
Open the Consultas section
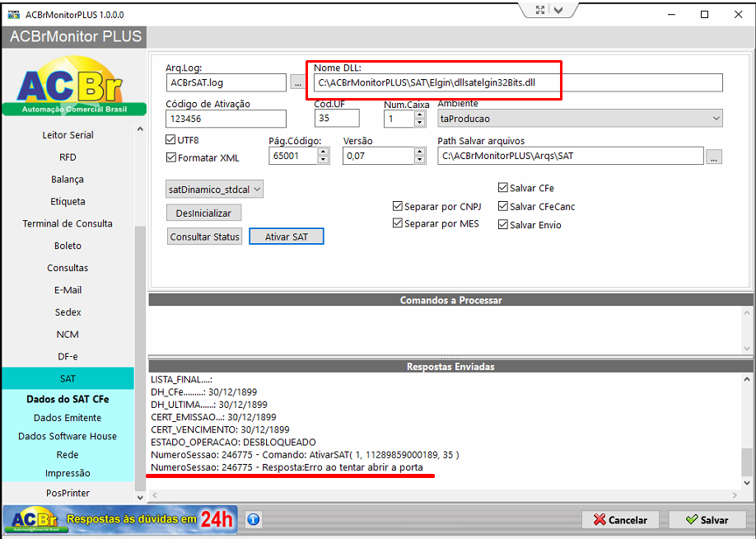click(x=68, y=269)
